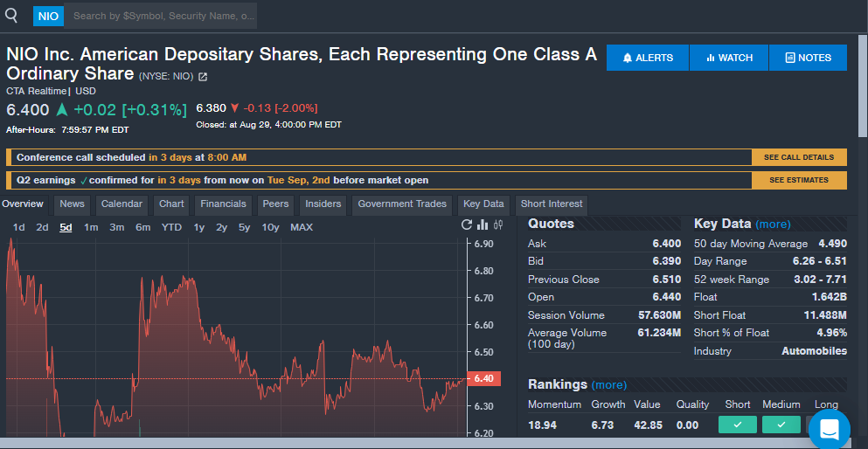Click the search magnifier icon
Viewport: 868px width, 449px height.
(x=11, y=16)
